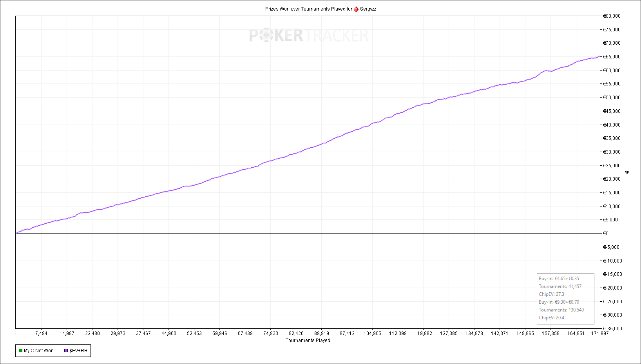Select the 'My C Net Won' legend label

click(x=39, y=351)
